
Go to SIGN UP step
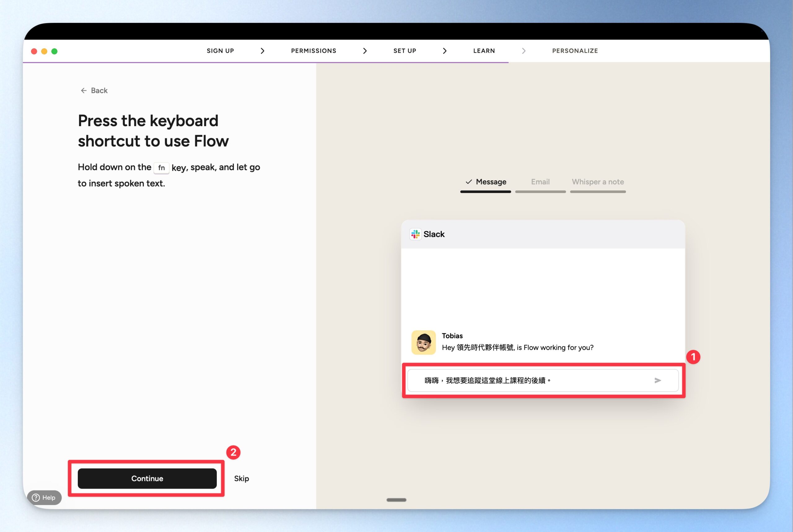coord(220,51)
